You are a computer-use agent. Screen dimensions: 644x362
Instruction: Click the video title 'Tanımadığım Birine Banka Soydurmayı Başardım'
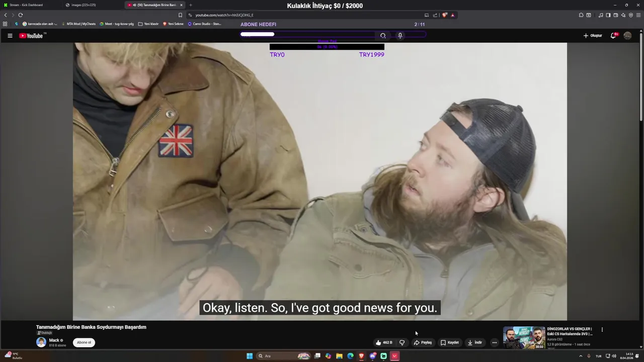(x=91, y=327)
